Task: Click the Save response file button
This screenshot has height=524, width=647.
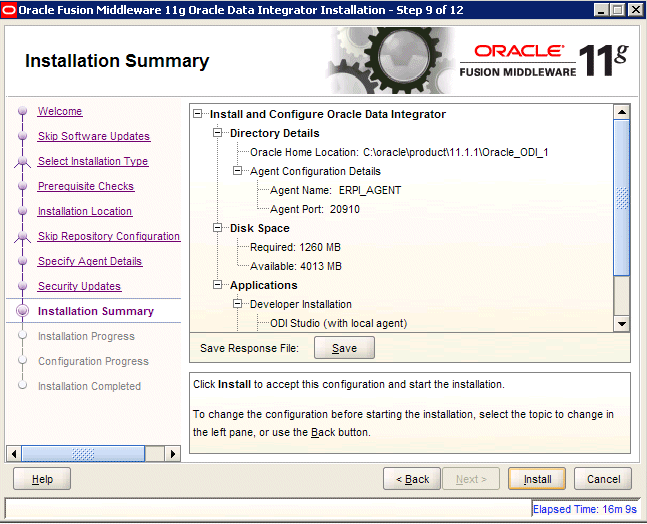Action: 345,348
